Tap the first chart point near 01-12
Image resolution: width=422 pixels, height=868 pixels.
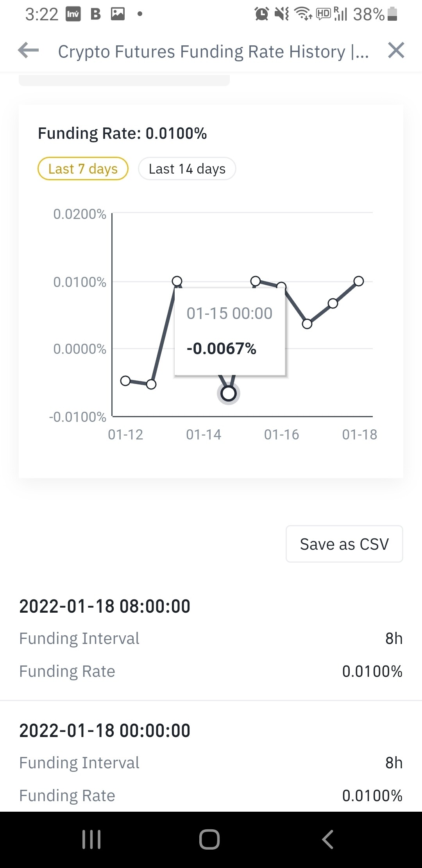[x=125, y=380]
